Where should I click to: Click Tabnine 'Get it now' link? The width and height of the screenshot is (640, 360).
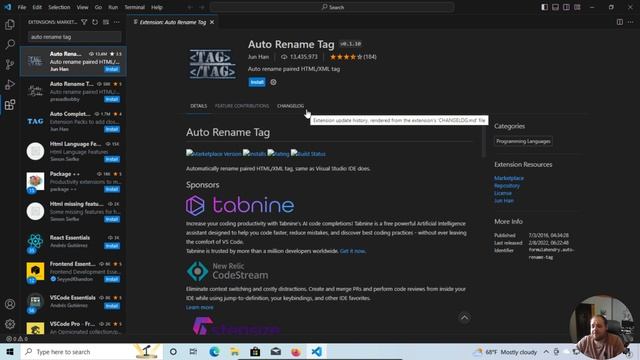(x=353, y=251)
